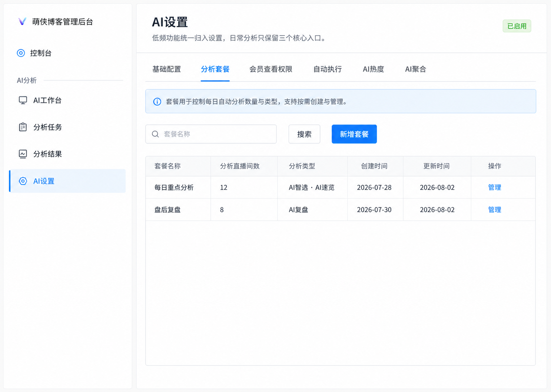The width and height of the screenshot is (551, 392).
Task: Click the 新增套餐 button
Action: click(354, 134)
